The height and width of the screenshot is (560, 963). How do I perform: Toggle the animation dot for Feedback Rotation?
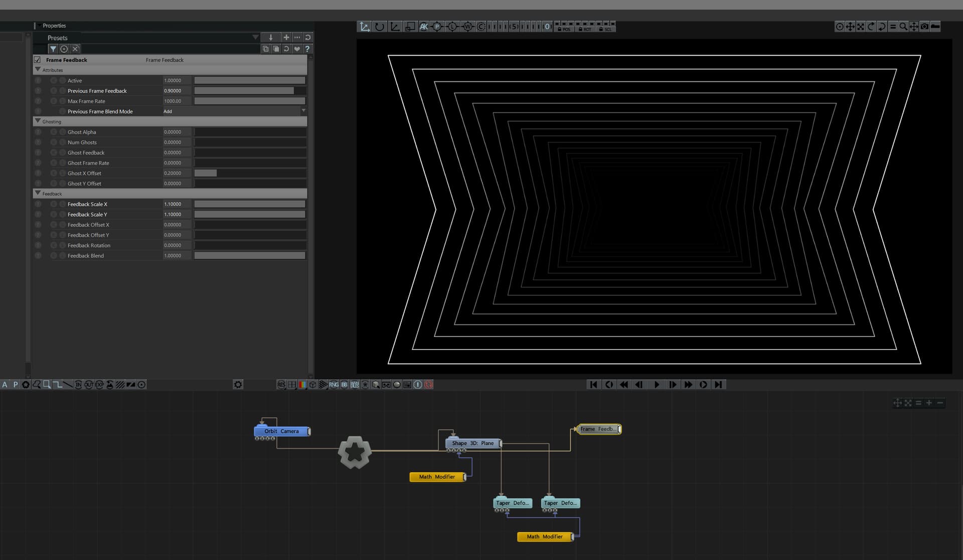pos(54,245)
